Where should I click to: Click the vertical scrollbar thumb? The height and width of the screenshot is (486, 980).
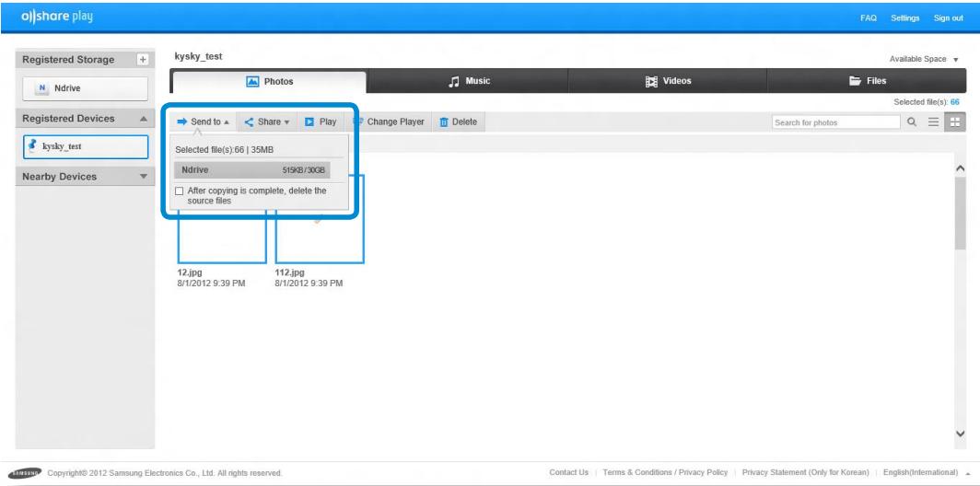960,214
